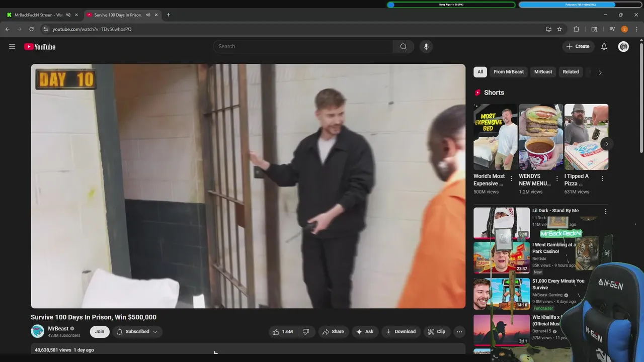Open $1,000 Every Minute You Survive title
Viewport: 644px width, 362px height.
pos(558,284)
